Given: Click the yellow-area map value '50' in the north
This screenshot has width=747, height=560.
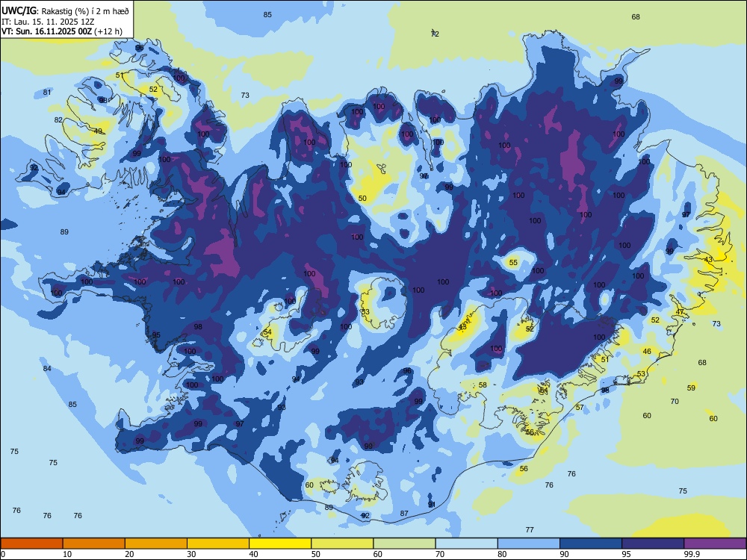Looking at the screenshot, I should [362, 199].
